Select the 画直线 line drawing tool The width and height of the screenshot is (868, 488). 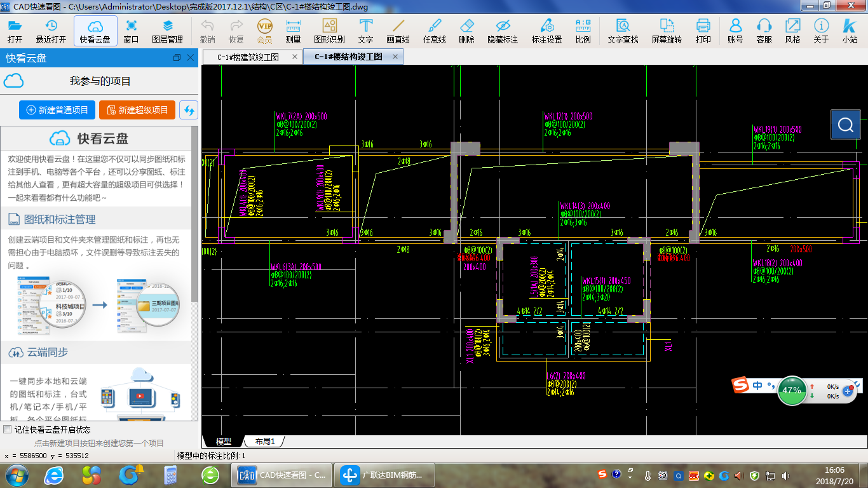(x=398, y=31)
